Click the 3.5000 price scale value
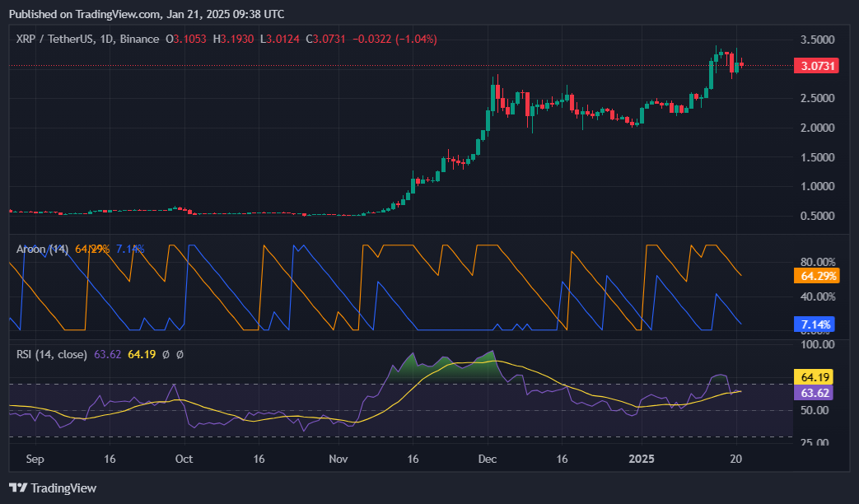The height and width of the screenshot is (504, 859). pos(815,39)
